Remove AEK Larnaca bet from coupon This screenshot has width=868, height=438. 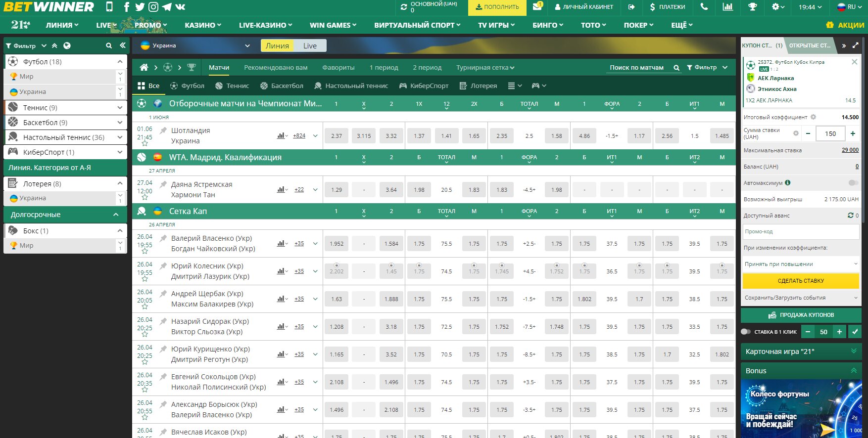[854, 62]
